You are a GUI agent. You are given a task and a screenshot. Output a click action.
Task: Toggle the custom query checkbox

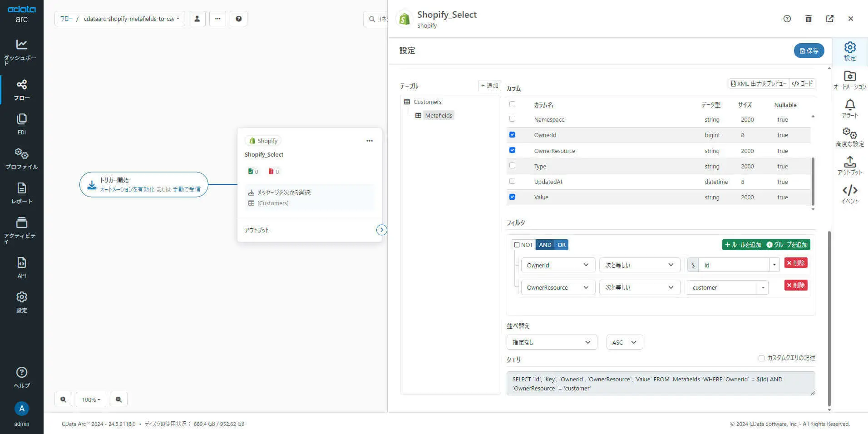coord(761,358)
